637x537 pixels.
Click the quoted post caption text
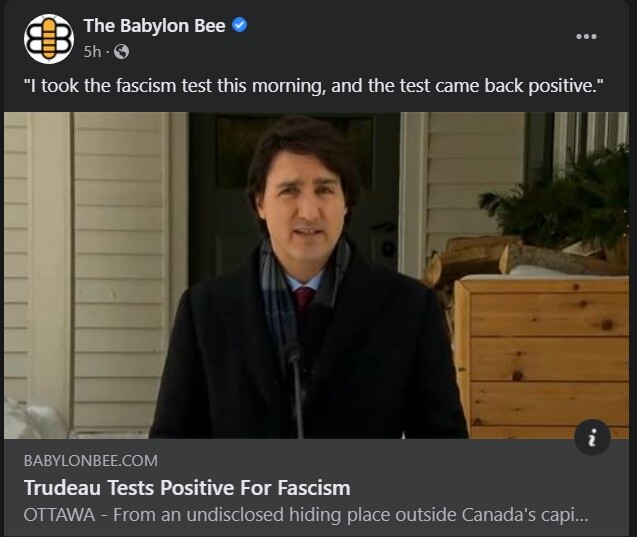click(x=314, y=87)
